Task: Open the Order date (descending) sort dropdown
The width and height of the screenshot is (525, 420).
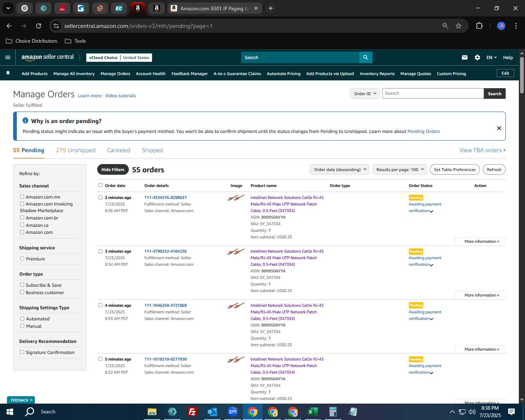Action: pyautogui.click(x=340, y=169)
